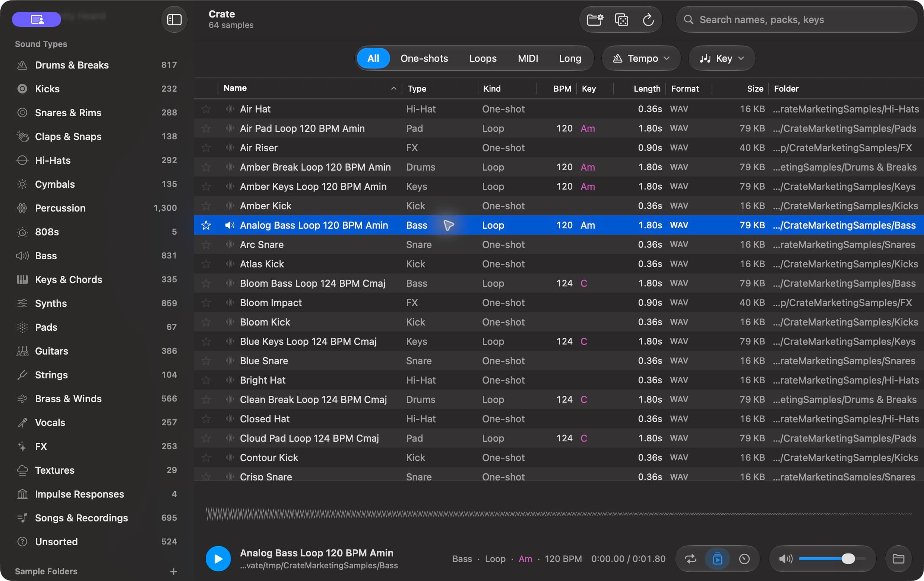924x581 pixels.
Task: Sort by the Name column header
Action: [309, 88]
